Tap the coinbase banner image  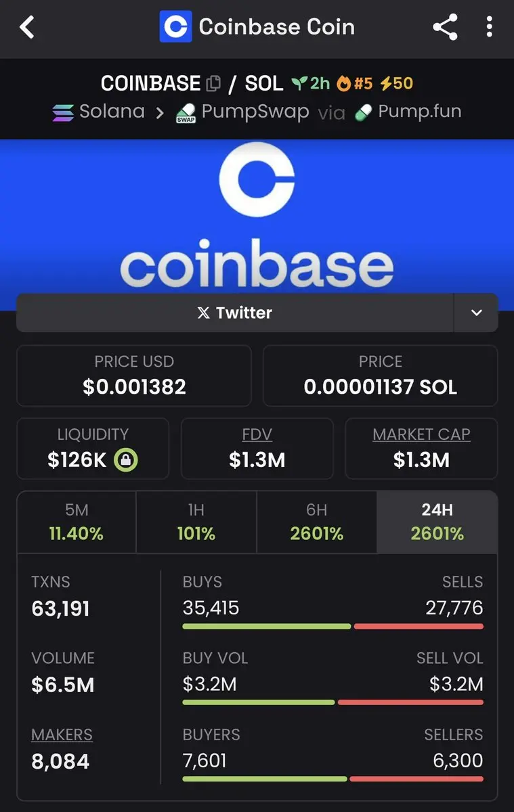coord(257,217)
